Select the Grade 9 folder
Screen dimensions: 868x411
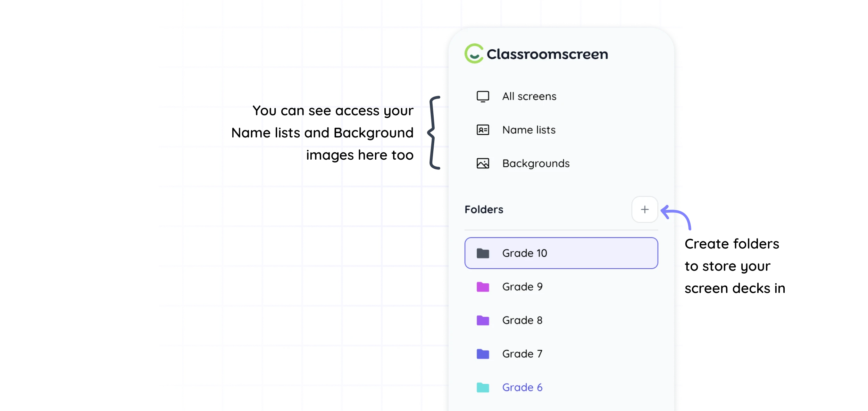point(523,286)
